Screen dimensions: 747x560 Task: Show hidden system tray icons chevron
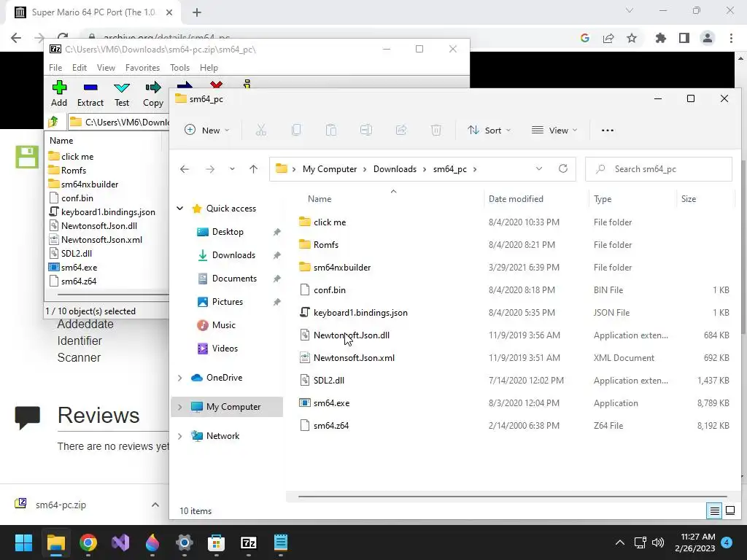[620, 542]
